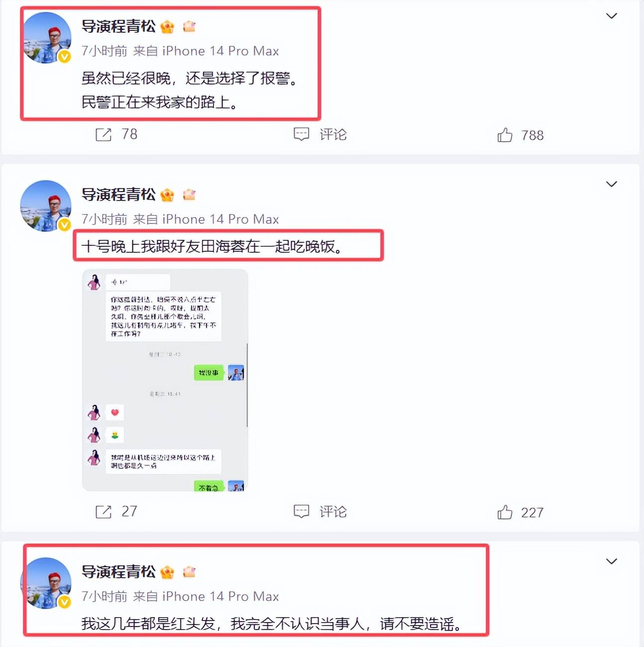Like the post with 227 likes
Screen dimensions: 644x647
click(x=505, y=512)
